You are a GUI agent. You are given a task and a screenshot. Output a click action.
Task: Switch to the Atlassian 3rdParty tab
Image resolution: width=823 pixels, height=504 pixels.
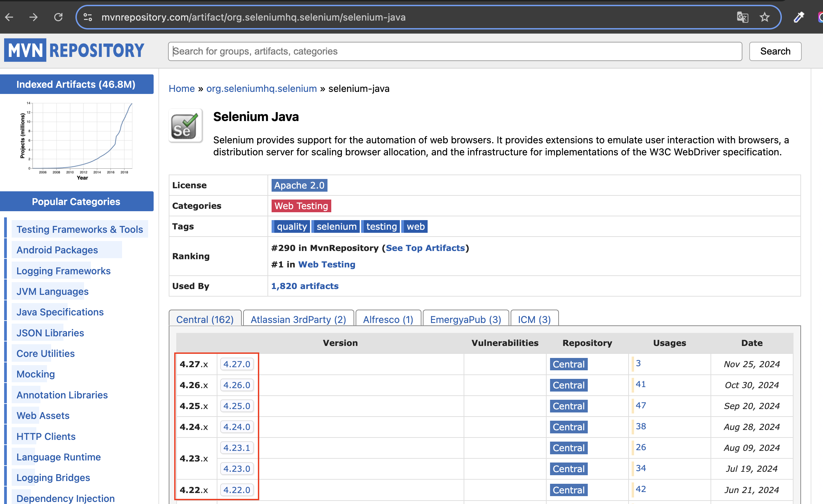[x=298, y=319]
